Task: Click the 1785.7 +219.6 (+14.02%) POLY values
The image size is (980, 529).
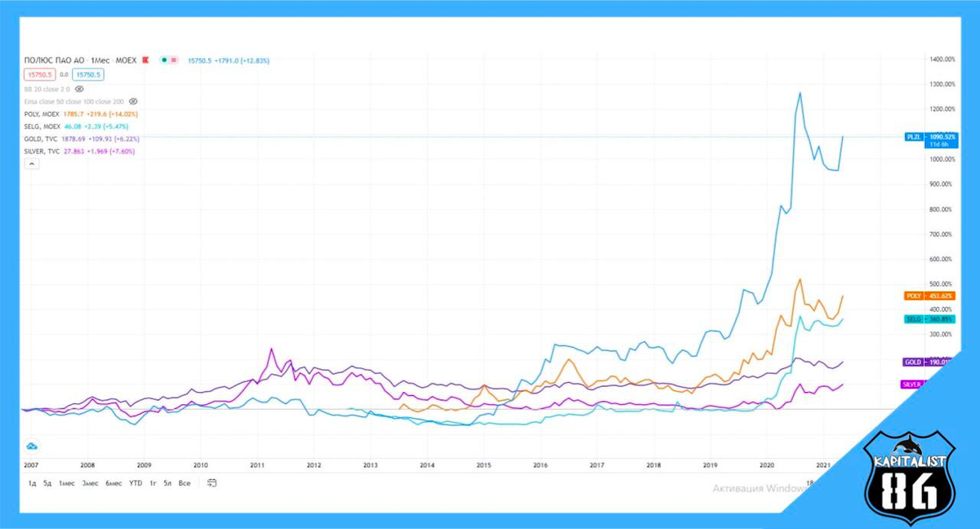Action: (101, 114)
